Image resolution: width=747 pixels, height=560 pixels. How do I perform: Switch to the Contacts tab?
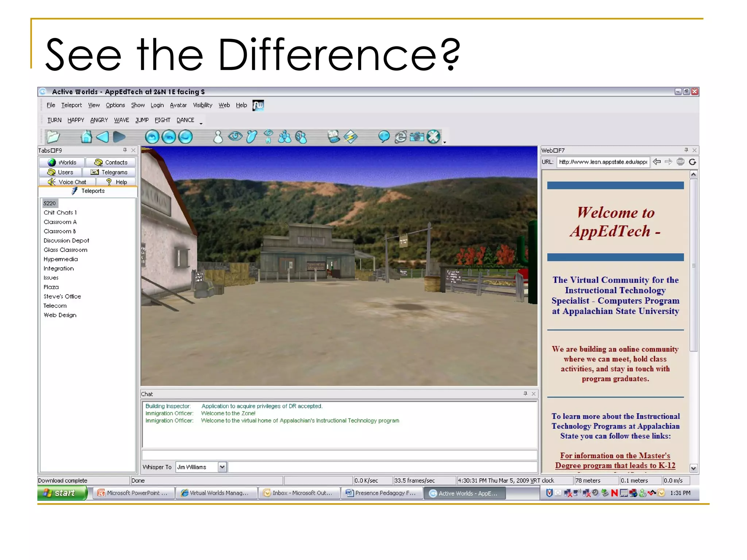[111, 162]
